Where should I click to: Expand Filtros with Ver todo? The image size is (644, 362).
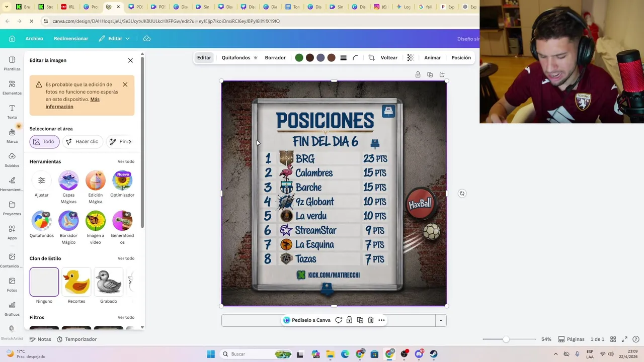pos(126,317)
